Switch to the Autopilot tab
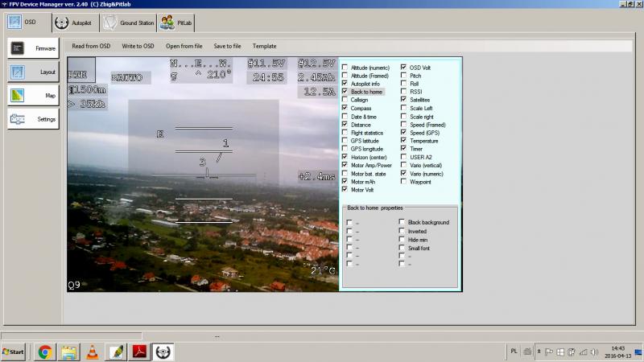Image resolution: width=644 pixels, height=362 pixels. (73, 23)
